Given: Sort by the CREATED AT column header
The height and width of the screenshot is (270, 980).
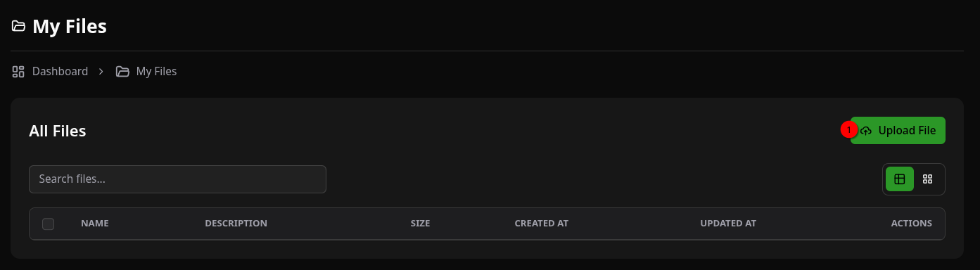Looking at the screenshot, I should tap(541, 224).
